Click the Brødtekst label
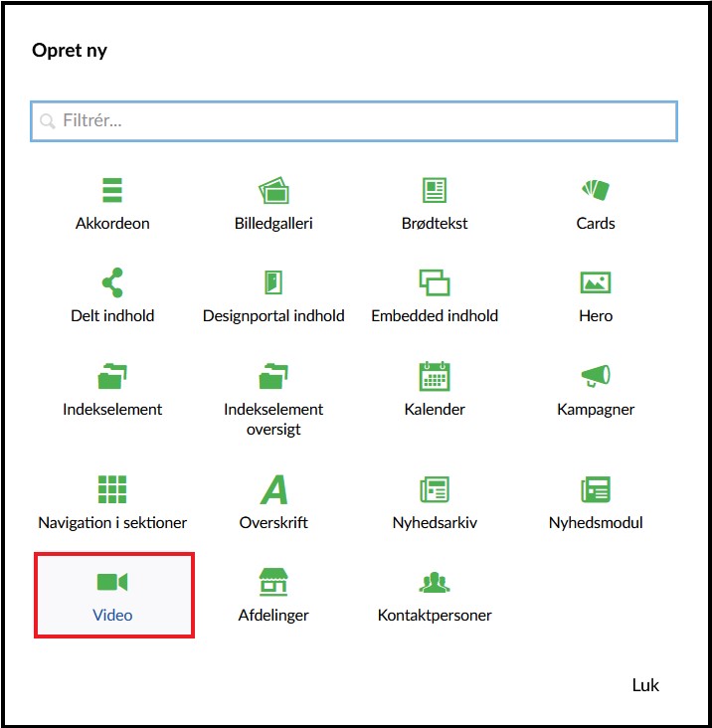The height and width of the screenshot is (728, 712). [435, 224]
